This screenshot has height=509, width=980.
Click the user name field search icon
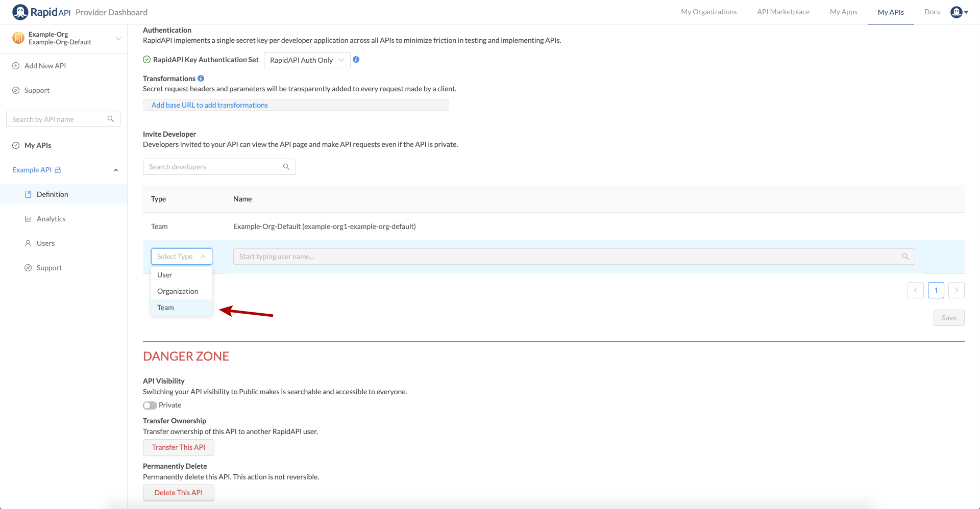coord(905,257)
